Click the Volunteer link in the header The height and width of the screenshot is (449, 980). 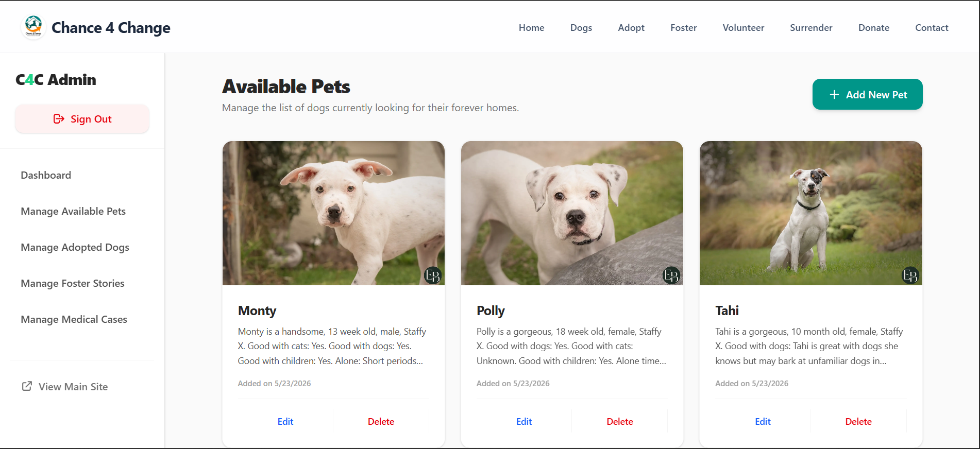point(744,28)
